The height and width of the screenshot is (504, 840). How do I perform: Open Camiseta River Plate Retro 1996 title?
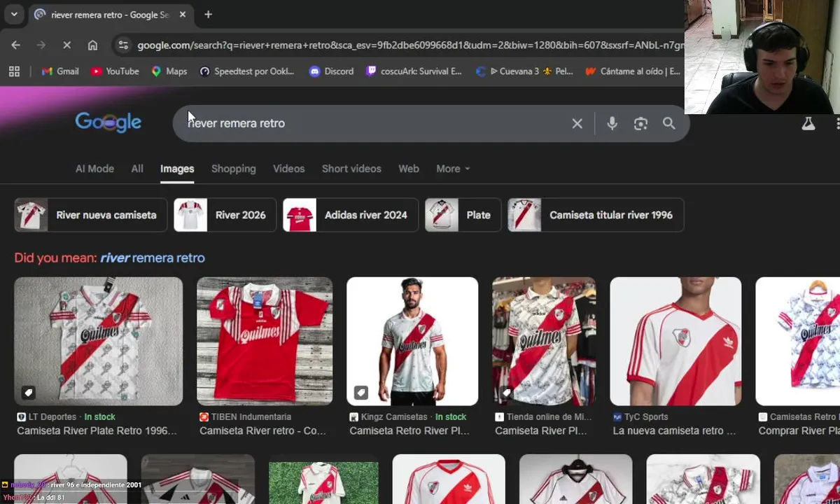point(97,430)
